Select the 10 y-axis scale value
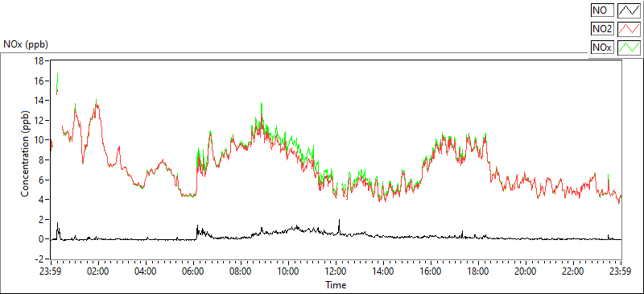This screenshot has width=644, height=294. click(39, 140)
